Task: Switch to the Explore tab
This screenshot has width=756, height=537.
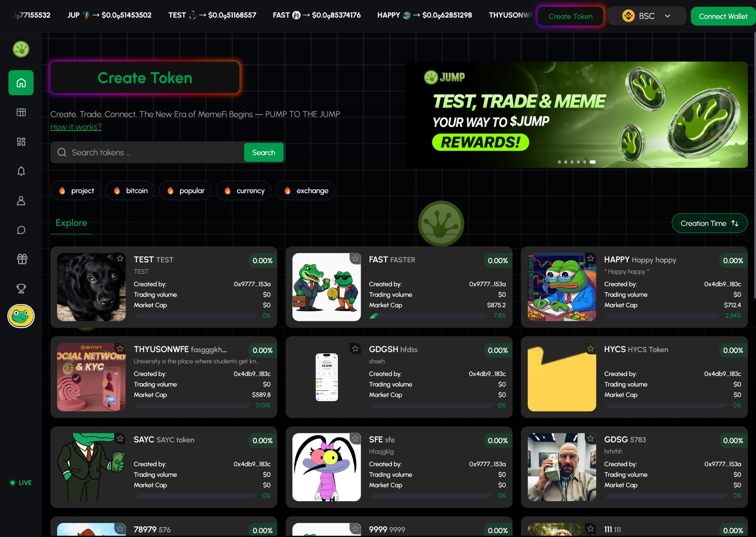Action: [71, 223]
